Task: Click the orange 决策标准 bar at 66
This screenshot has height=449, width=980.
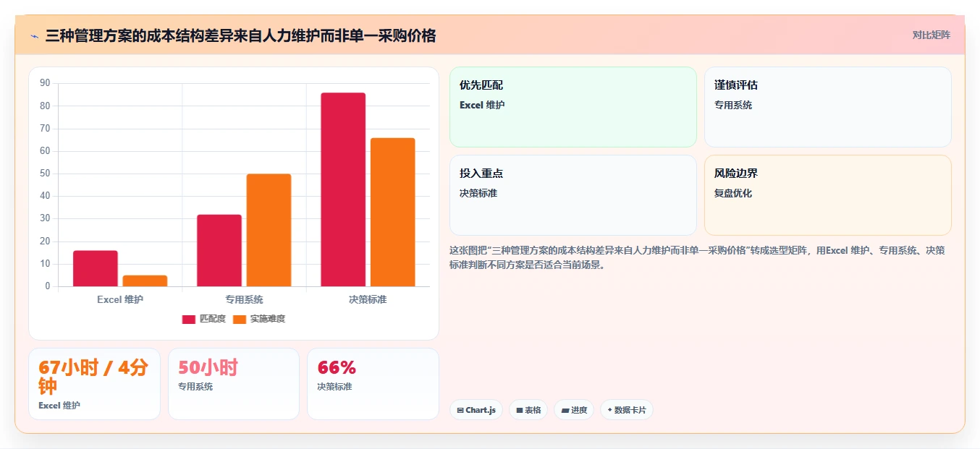Action: point(393,212)
